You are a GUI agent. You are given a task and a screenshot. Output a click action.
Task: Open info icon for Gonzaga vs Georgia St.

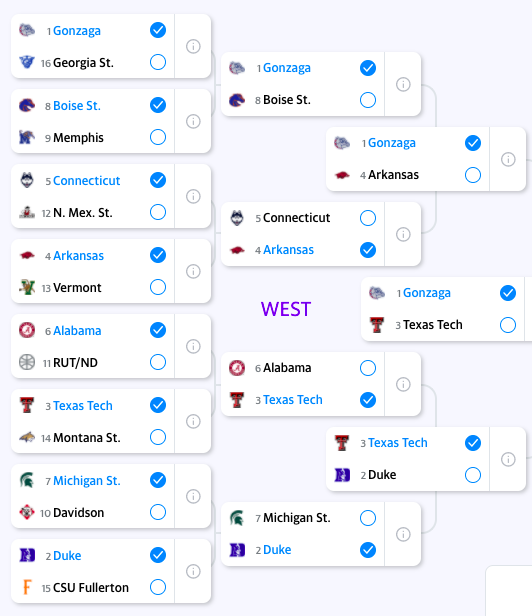[193, 46]
